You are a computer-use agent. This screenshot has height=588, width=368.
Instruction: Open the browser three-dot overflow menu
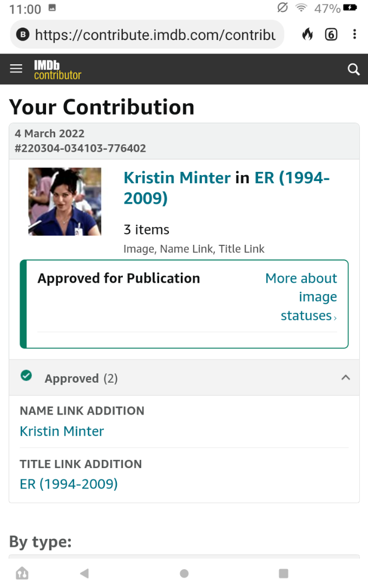[x=354, y=35]
